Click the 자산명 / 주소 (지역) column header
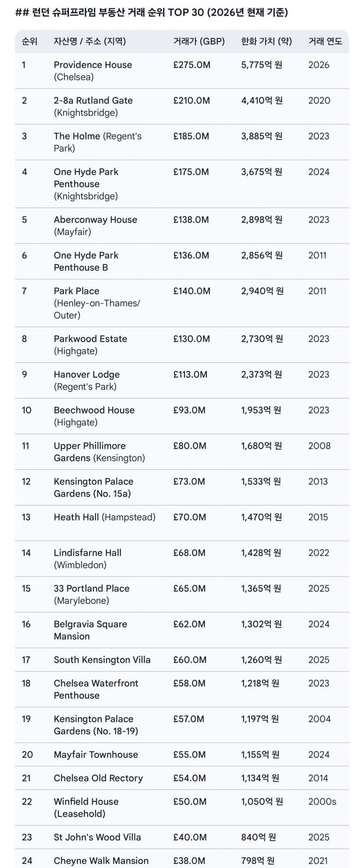363x868 pixels. 90,41
